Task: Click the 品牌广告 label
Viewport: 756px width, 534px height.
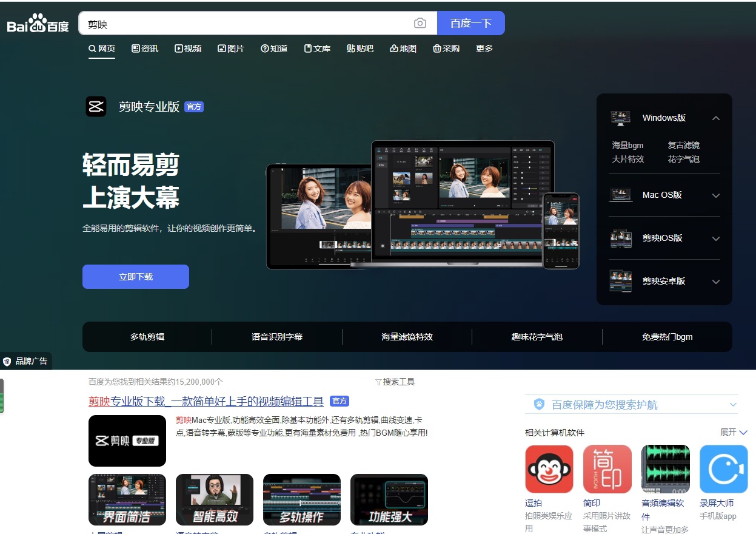Action: [x=32, y=361]
